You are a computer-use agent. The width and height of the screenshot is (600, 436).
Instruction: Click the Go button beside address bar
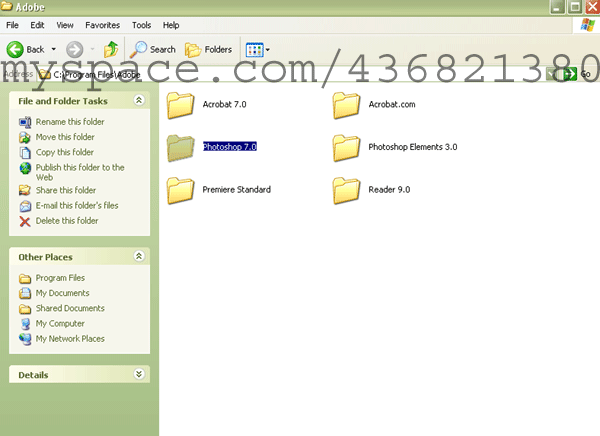click(x=577, y=74)
